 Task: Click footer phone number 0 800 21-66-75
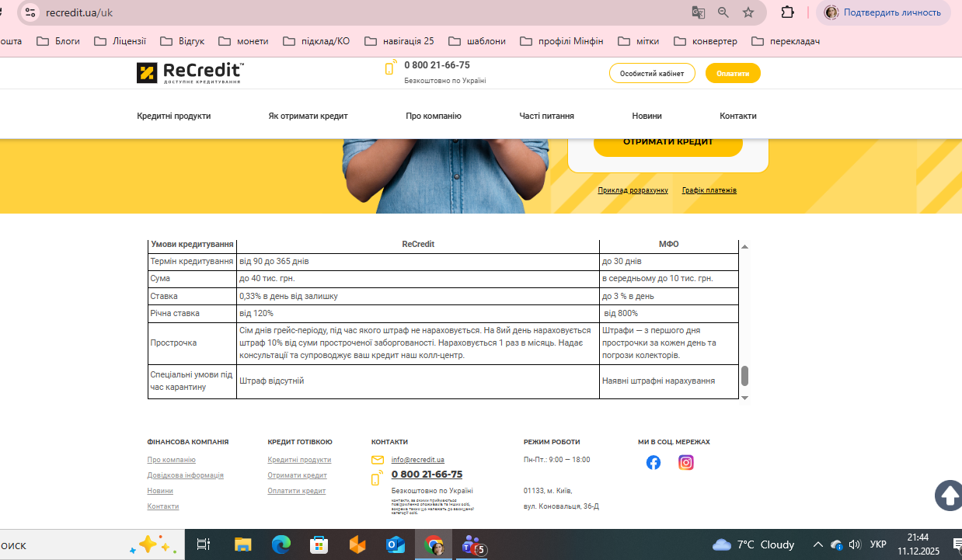[x=427, y=475]
